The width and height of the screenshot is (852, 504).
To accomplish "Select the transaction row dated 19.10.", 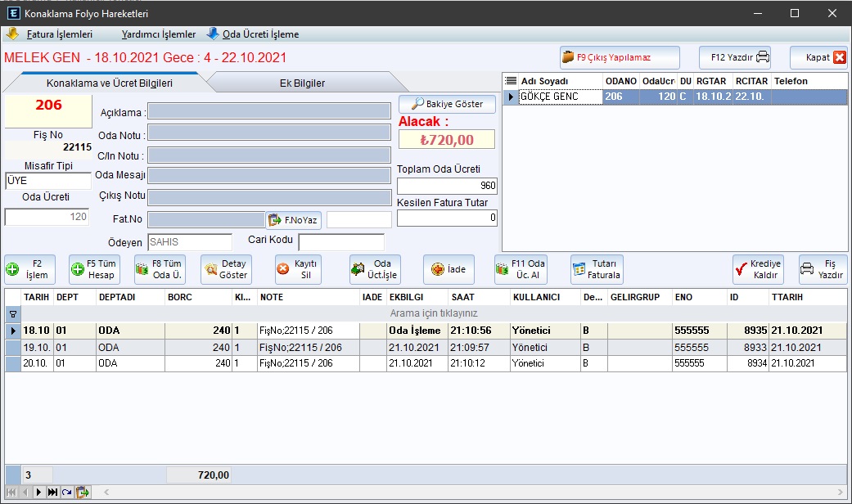I will [x=426, y=347].
